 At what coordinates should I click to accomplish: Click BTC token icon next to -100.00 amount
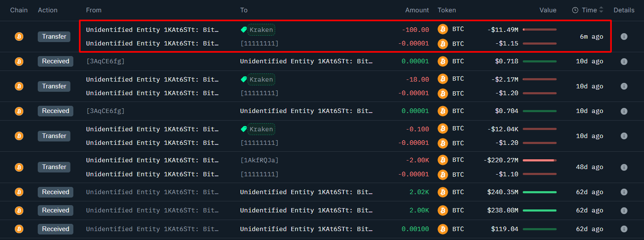tap(443, 29)
